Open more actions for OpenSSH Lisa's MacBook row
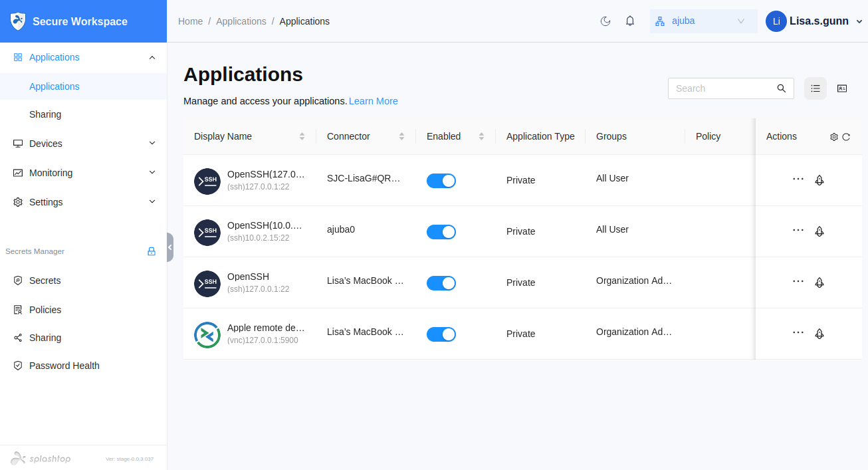This screenshot has height=470, width=868. click(x=798, y=282)
